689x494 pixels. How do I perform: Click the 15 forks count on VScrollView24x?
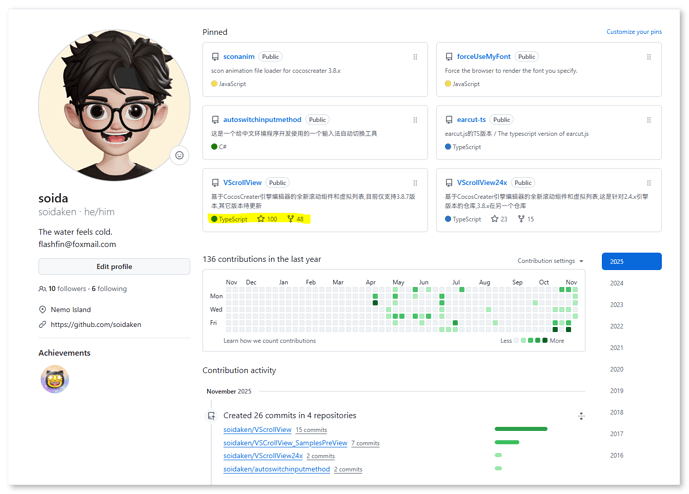click(530, 219)
